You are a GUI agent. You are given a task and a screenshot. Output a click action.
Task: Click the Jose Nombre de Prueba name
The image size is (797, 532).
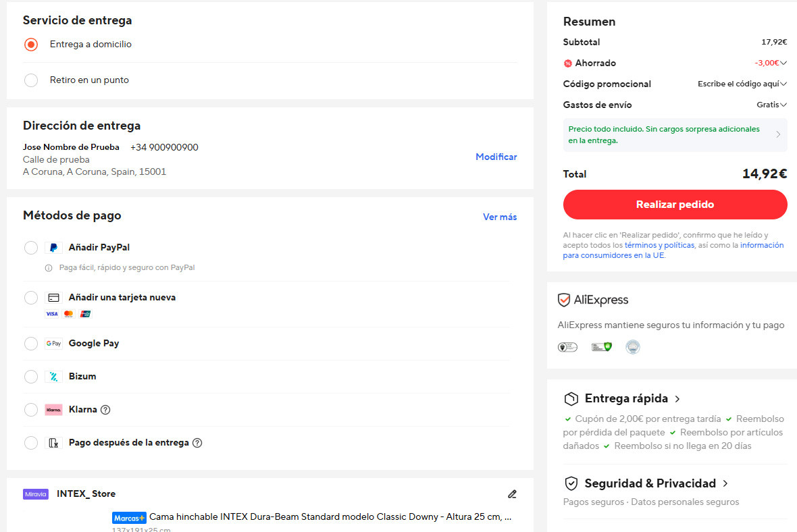(x=71, y=147)
